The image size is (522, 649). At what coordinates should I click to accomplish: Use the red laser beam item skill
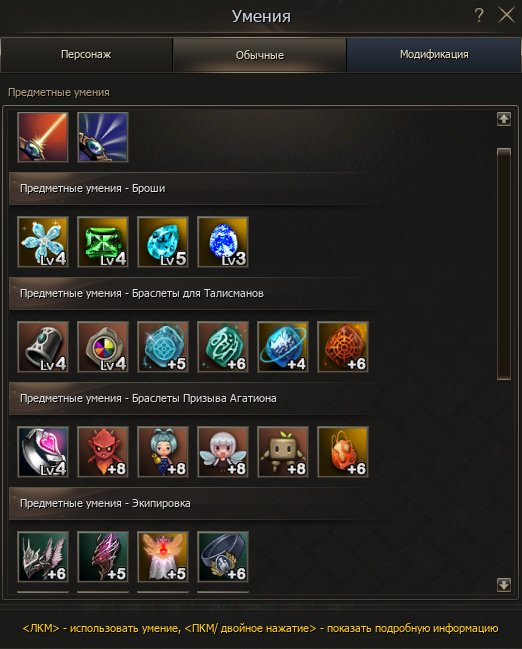pyautogui.click(x=43, y=137)
